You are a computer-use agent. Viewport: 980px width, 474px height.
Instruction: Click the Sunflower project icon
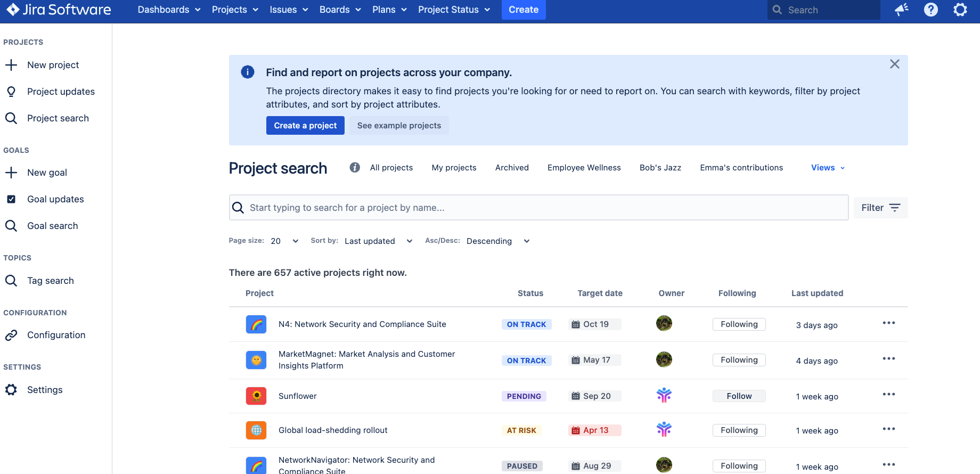click(256, 396)
